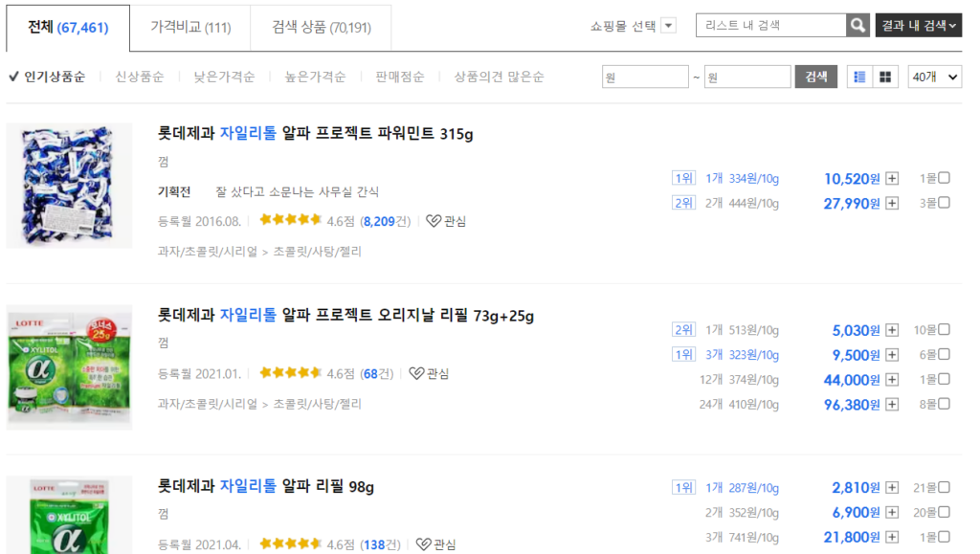Check the 3몰 checkbox next to 27,990원
The width and height of the screenshot is (980, 554).
point(945,203)
